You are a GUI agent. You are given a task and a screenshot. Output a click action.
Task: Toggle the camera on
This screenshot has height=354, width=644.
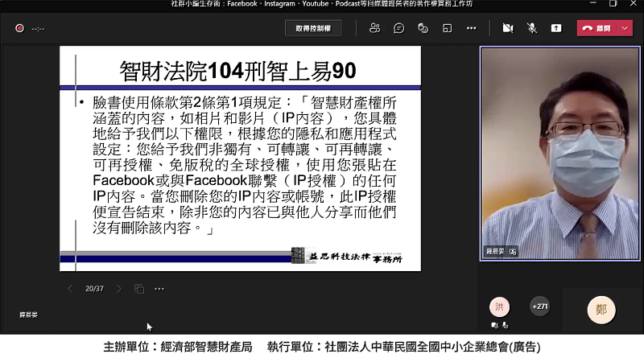(508, 28)
